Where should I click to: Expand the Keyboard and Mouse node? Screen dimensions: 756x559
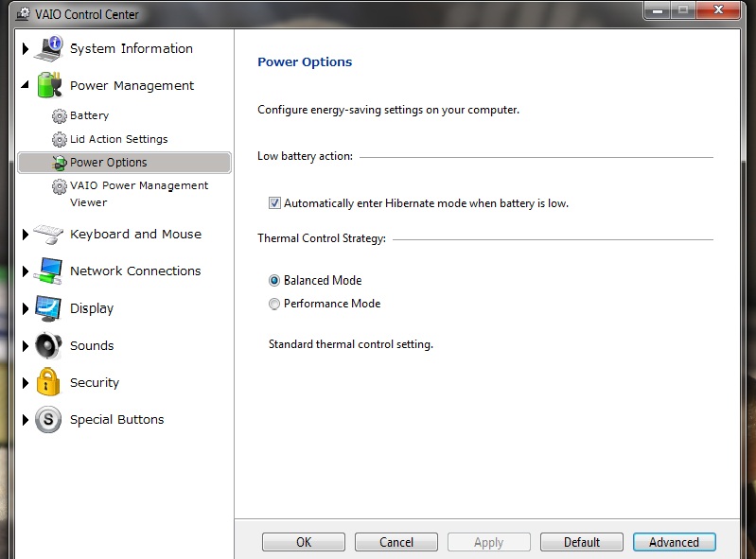tap(26, 235)
